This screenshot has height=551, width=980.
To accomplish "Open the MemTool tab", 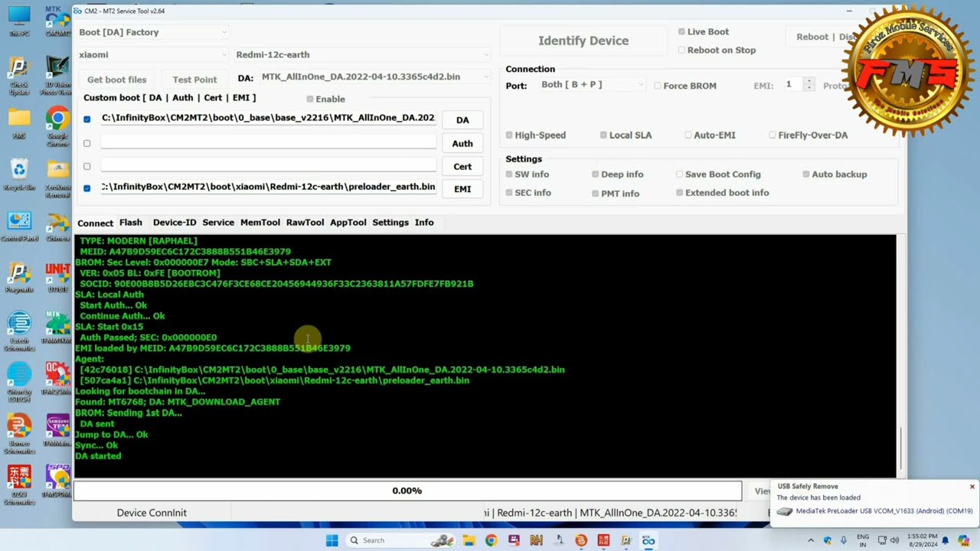I will click(260, 222).
